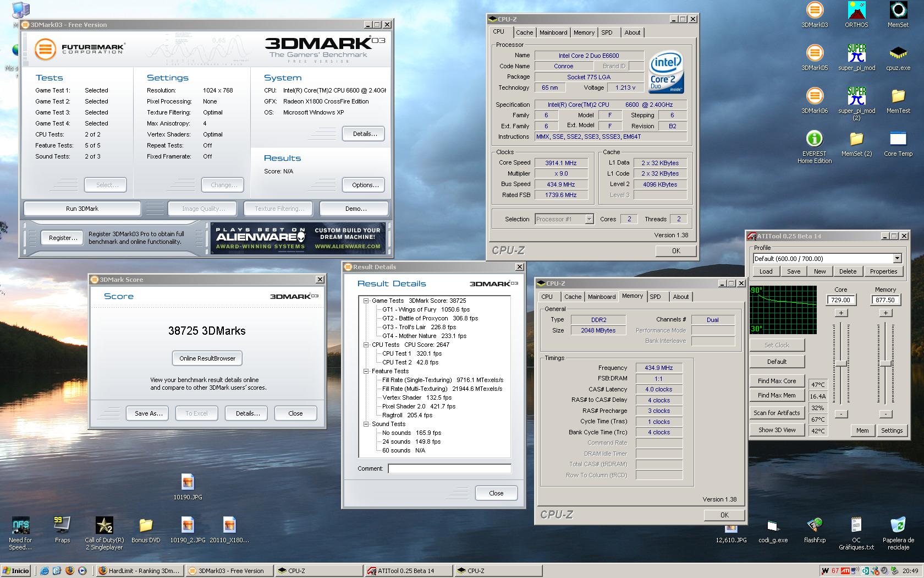Open the cpuz.exe desktop icon
The width and height of the screenshot is (924, 578).
tap(898, 58)
